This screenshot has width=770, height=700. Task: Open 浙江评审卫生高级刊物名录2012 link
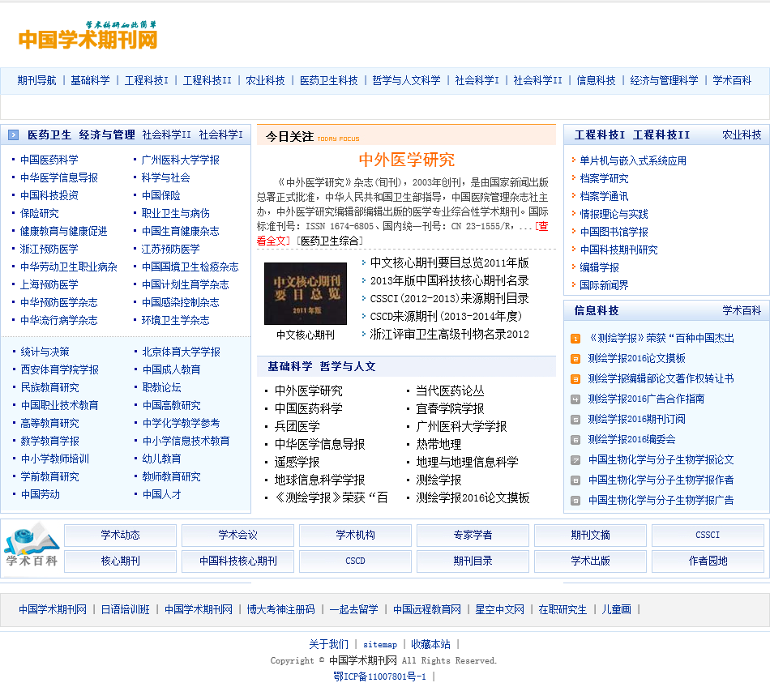(449, 335)
